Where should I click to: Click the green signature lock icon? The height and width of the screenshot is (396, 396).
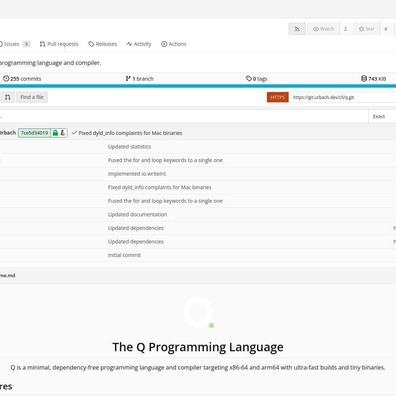tap(55, 133)
